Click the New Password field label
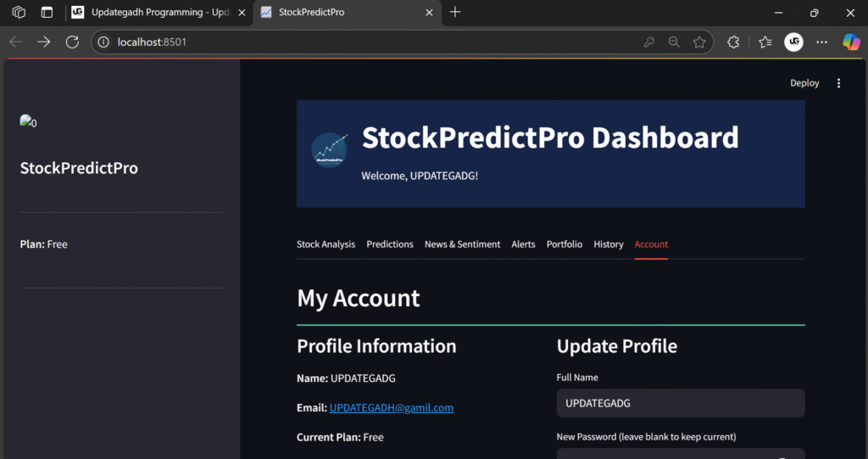This screenshot has width=868, height=459. point(646,437)
